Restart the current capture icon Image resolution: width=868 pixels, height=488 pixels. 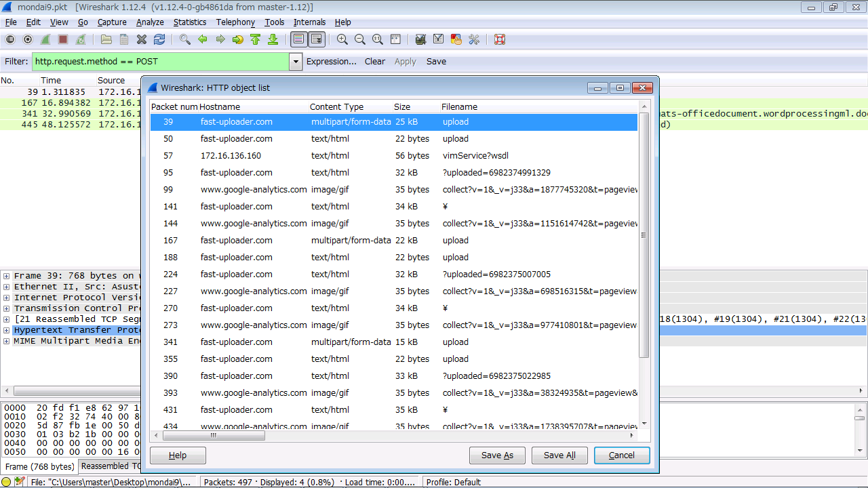[81, 39]
